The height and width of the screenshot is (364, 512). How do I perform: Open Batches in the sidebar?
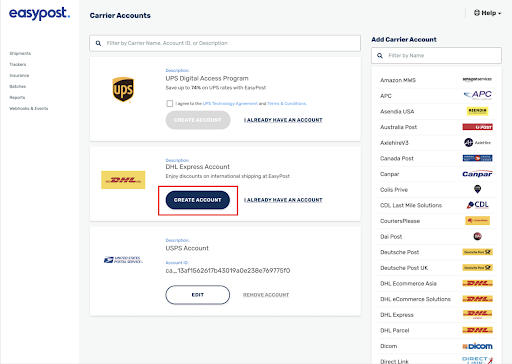[x=17, y=86]
